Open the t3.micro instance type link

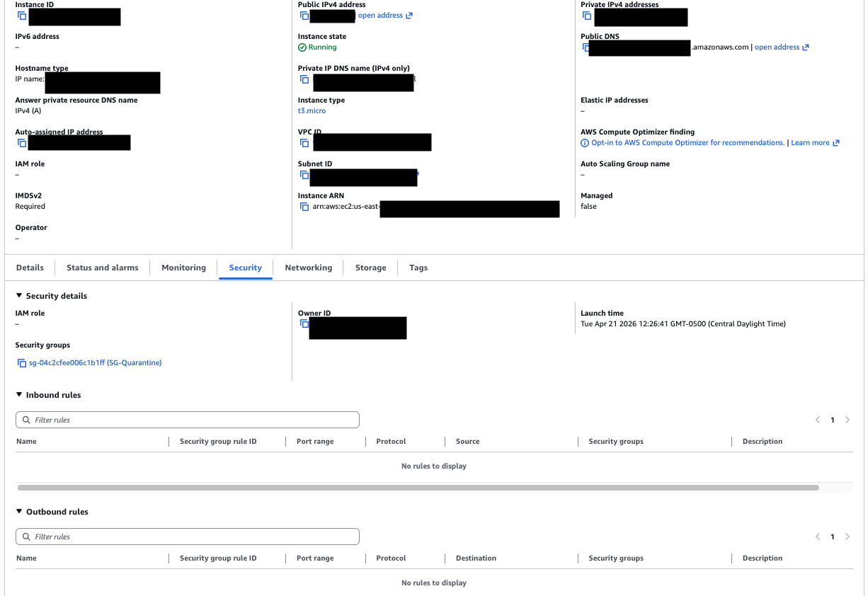(x=312, y=111)
